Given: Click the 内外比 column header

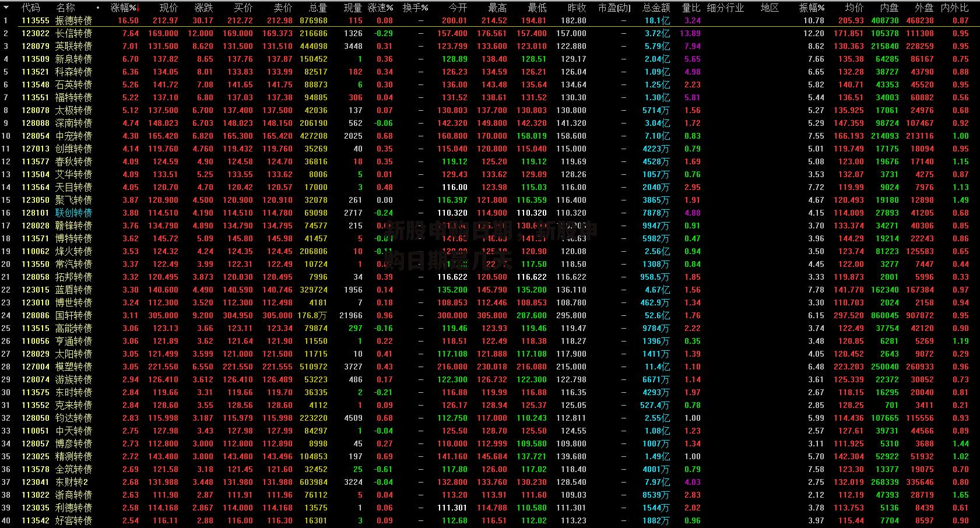Looking at the screenshot, I should 954,8.
